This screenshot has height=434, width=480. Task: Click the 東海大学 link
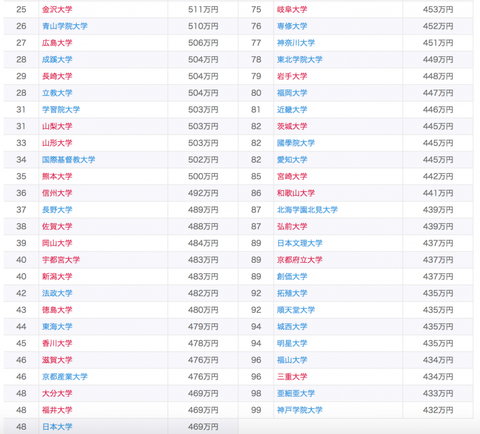coord(57,326)
